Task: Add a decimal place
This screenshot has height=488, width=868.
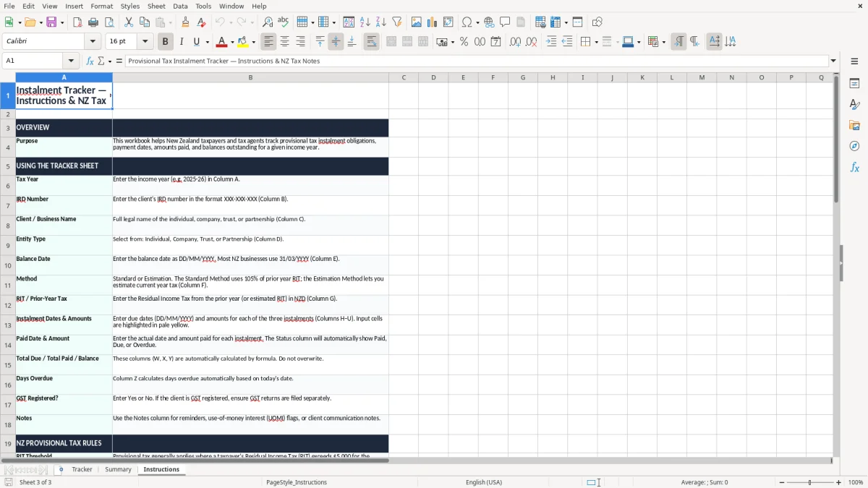Action: pyautogui.click(x=515, y=42)
